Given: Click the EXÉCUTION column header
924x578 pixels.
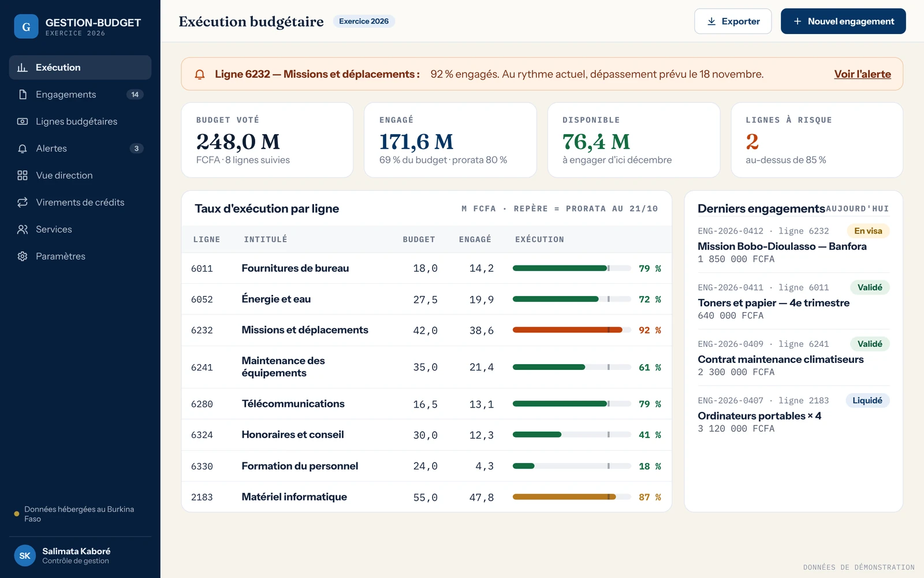Looking at the screenshot, I should click(x=539, y=239).
